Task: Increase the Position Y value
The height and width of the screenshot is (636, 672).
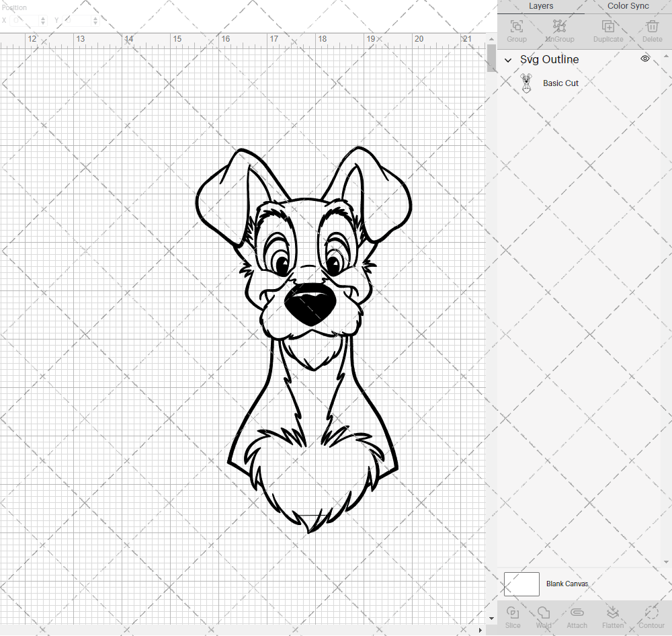Action: point(95,17)
